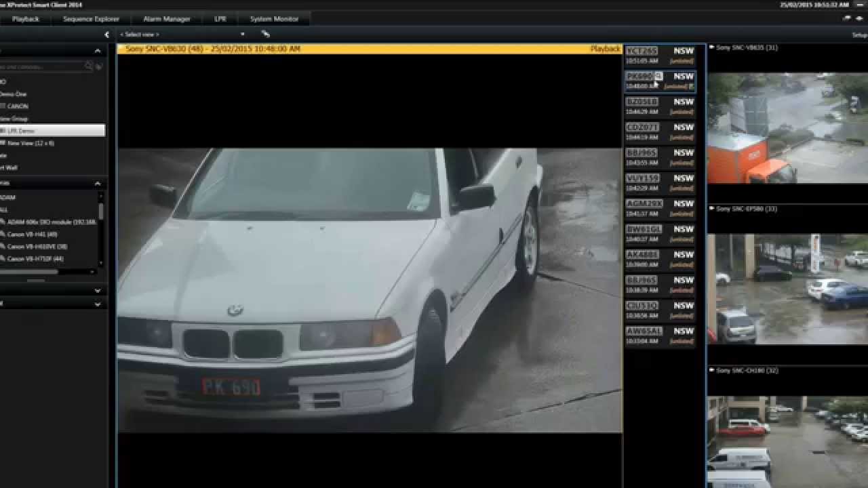Open the Sony SNC-VB635 (31) camera thumbnail
The image size is (868, 488).
click(x=787, y=128)
